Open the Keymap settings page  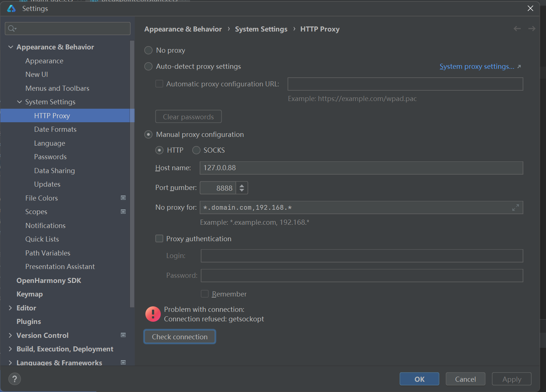pyautogui.click(x=30, y=294)
